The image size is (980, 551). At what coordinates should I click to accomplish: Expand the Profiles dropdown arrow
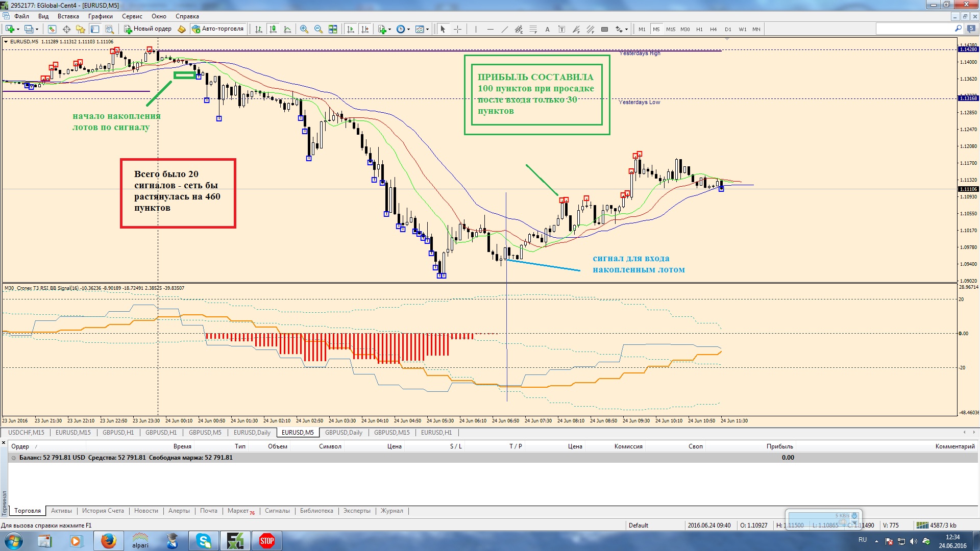tap(37, 29)
